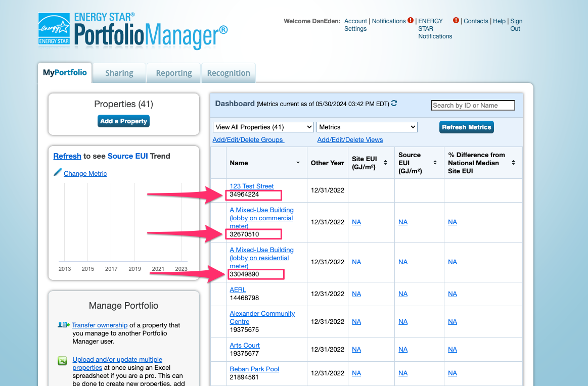Open Account Settings link
588x386 pixels.
tap(355, 25)
